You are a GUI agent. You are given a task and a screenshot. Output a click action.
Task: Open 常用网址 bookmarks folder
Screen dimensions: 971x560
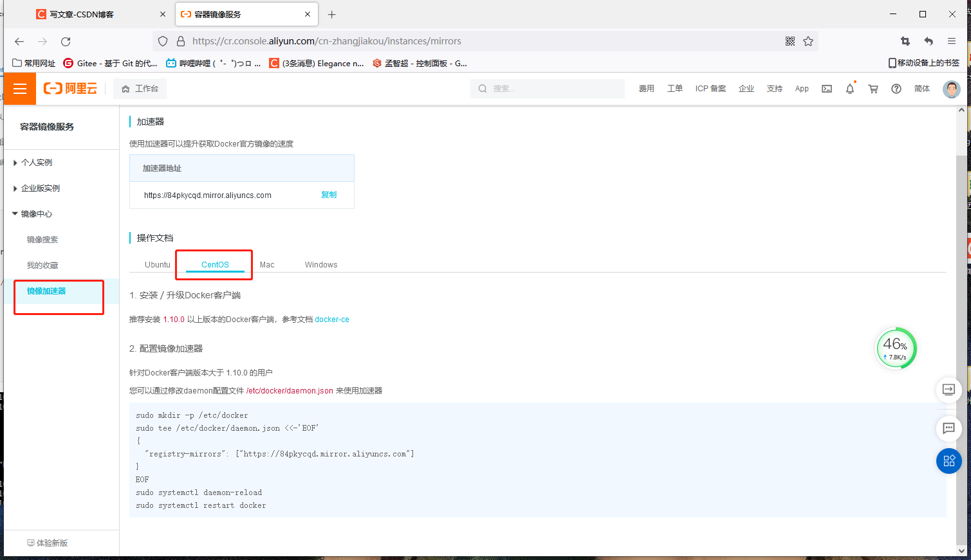tap(34, 63)
